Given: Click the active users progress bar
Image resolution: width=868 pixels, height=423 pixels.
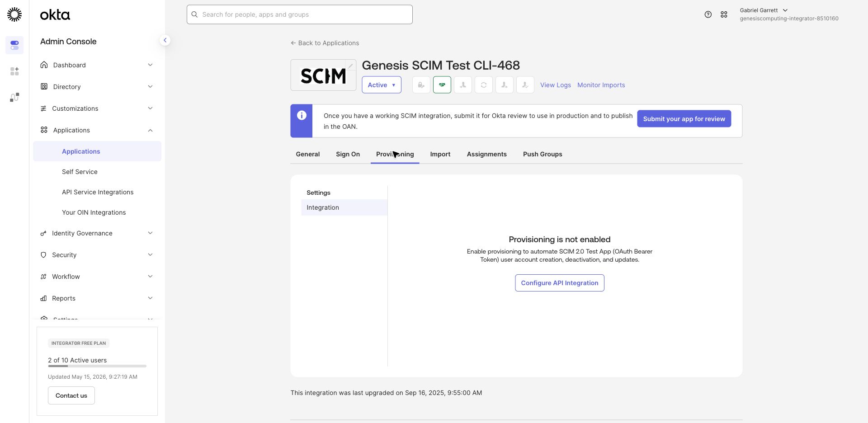Looking at the screenshot, I should pos(97,366).
